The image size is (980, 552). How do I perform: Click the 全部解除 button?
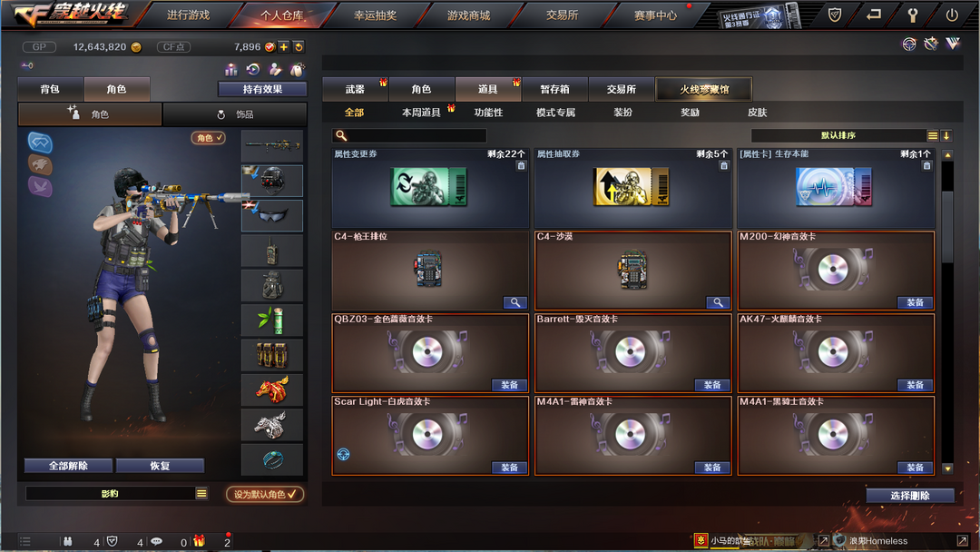(68, 466)
